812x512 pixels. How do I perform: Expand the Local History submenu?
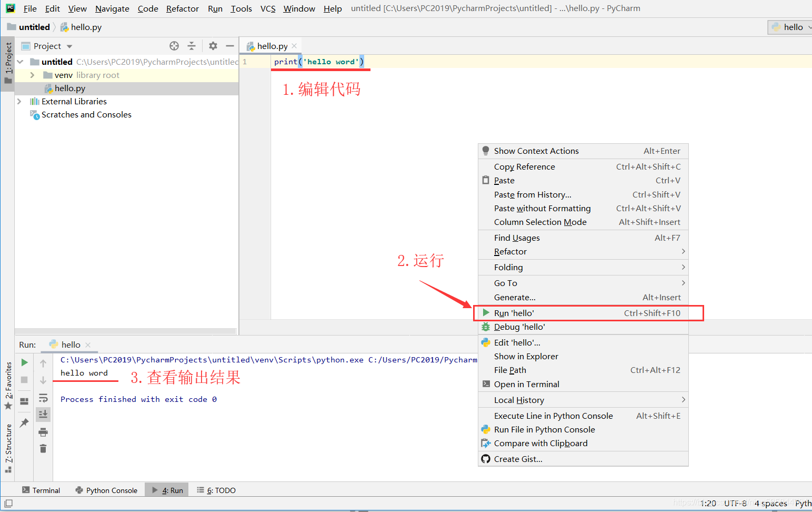583,400
